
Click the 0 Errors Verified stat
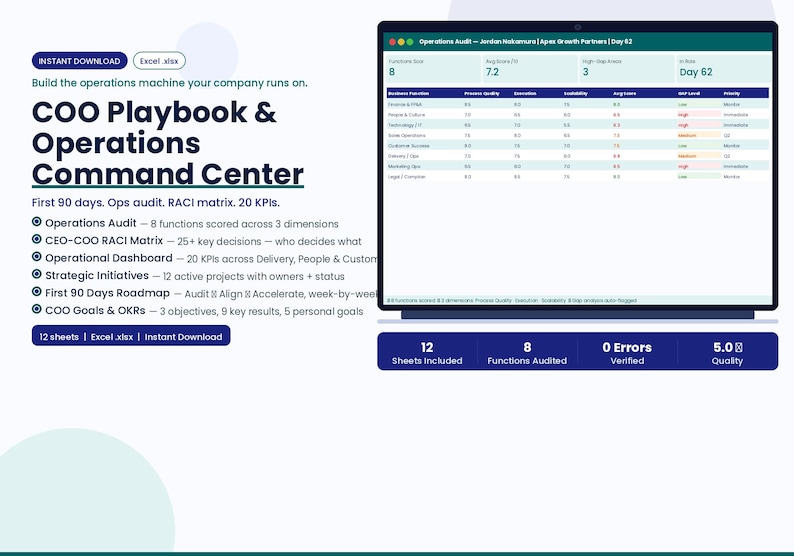coord(627,353)
